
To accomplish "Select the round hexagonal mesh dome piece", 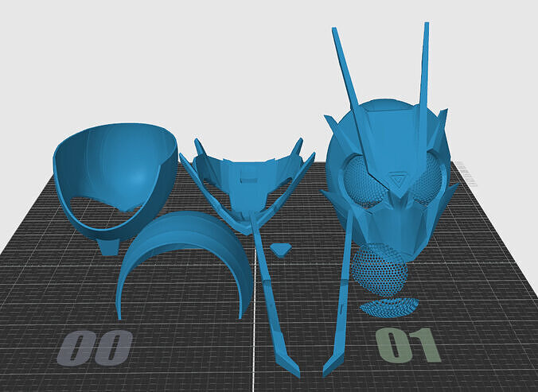I will pos(380,270).
